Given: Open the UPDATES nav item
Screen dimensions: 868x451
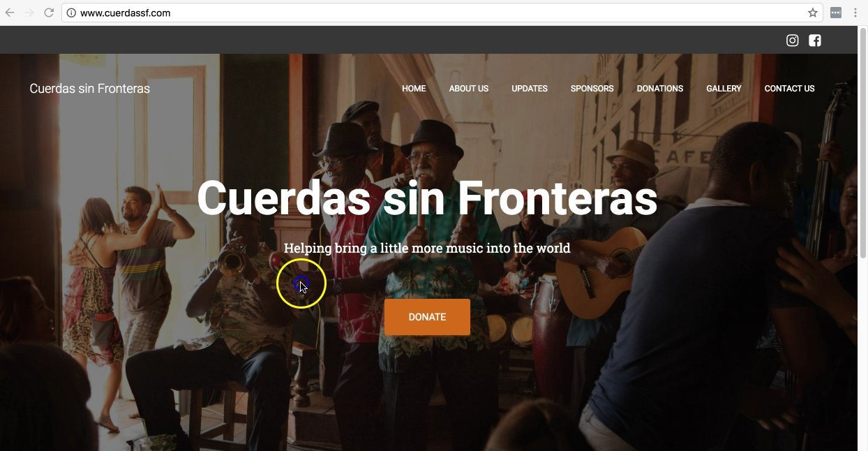Looking at the screenshot, I should 530,89.
